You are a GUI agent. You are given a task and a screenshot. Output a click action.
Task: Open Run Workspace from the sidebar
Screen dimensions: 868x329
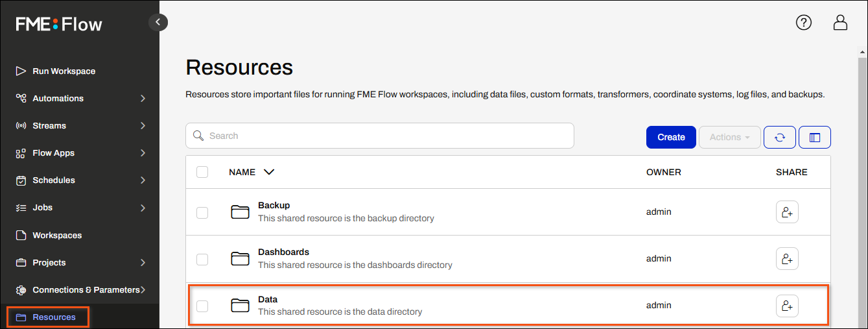point(64,71)
